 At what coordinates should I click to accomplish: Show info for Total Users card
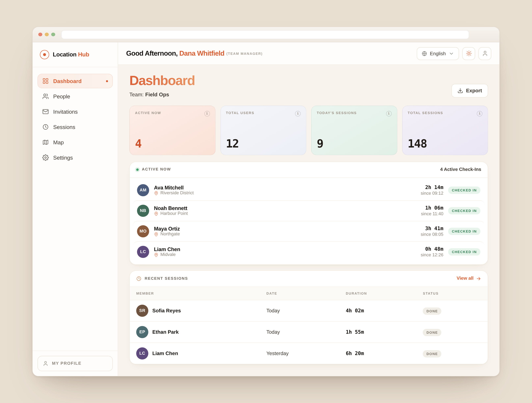click(298, 113)
